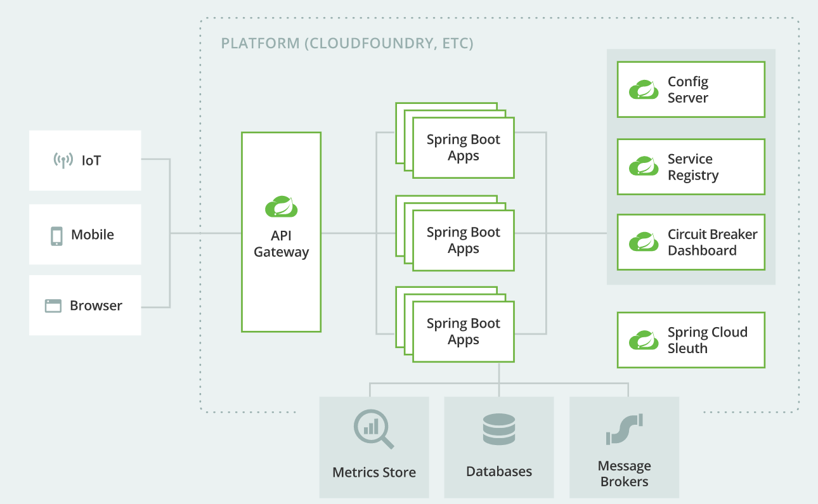
Task: Click the Metrics Store magnifier chart icon
Action: pos(373,430)
